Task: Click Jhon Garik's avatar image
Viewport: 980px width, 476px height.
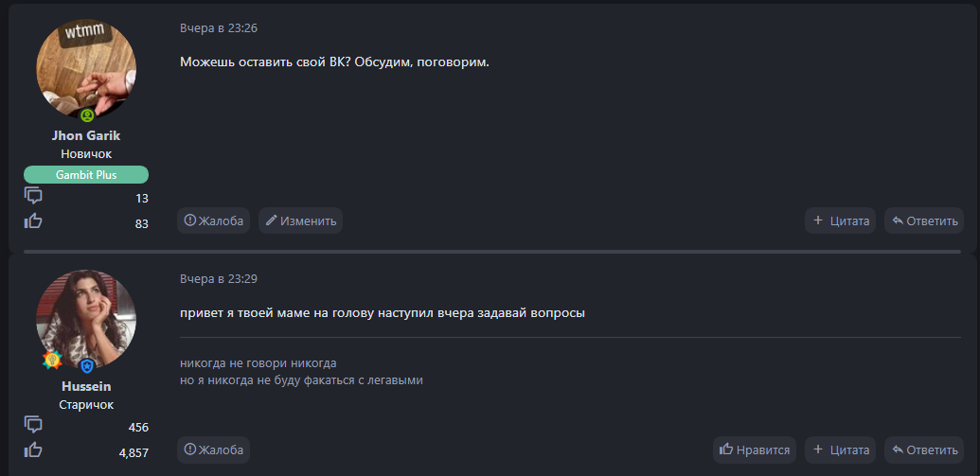Action: (86, 66)
